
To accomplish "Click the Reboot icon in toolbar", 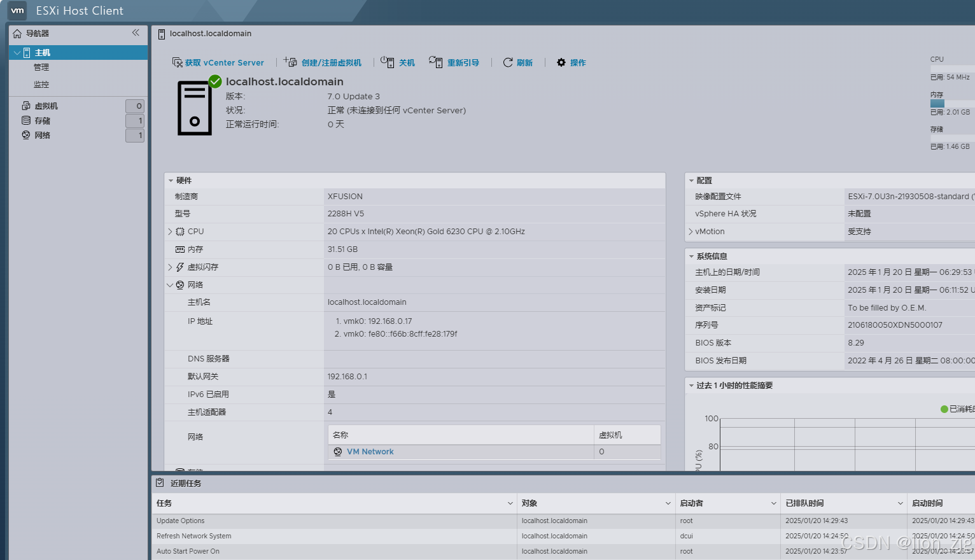I will pyautogui.click(x=435, y=62).
